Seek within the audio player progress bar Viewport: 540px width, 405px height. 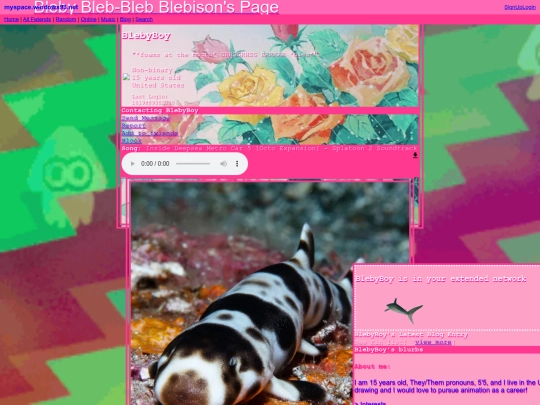coord(193,164)
